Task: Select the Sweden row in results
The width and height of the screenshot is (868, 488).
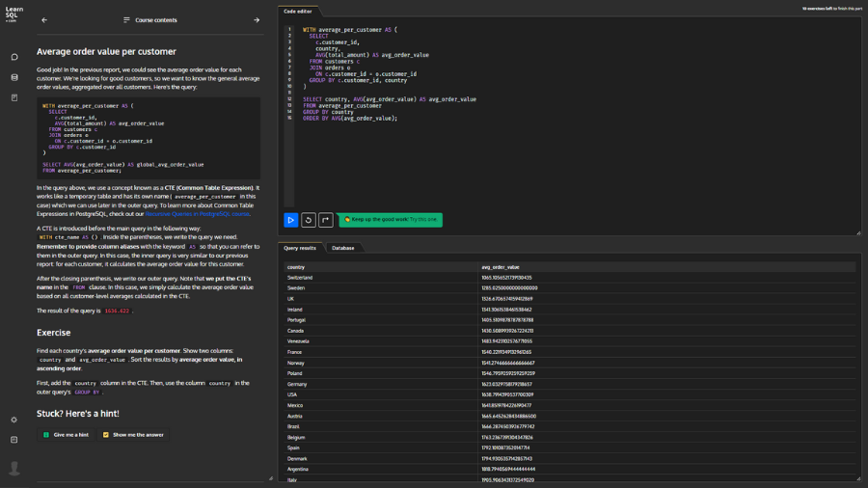Action: pyautogui.click(x=570, y=288)
